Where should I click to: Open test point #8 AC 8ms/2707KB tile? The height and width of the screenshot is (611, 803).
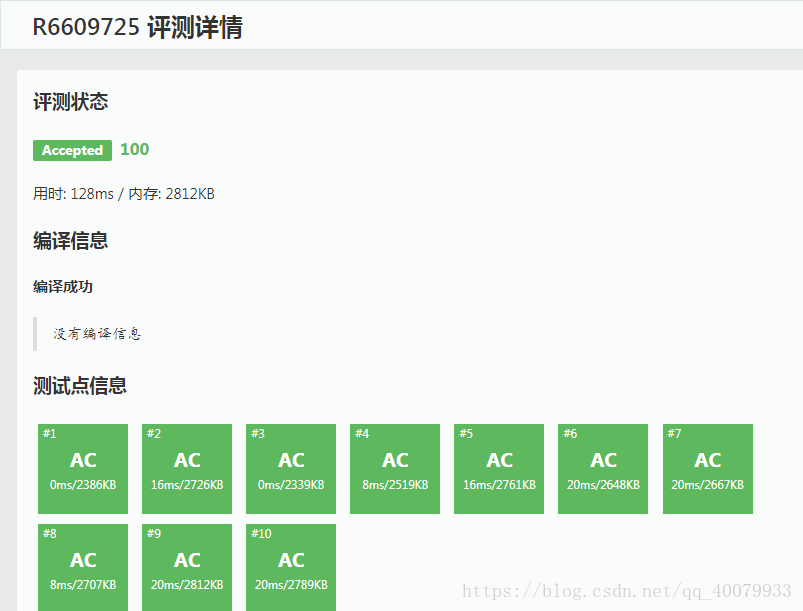pyautogui.click(x=83, y=567)
